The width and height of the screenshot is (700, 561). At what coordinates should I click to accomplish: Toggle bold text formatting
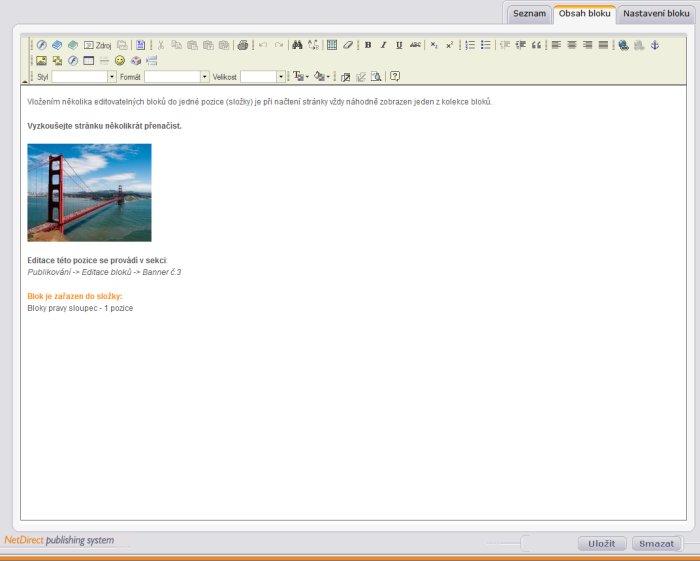click(x=368, y=45)
